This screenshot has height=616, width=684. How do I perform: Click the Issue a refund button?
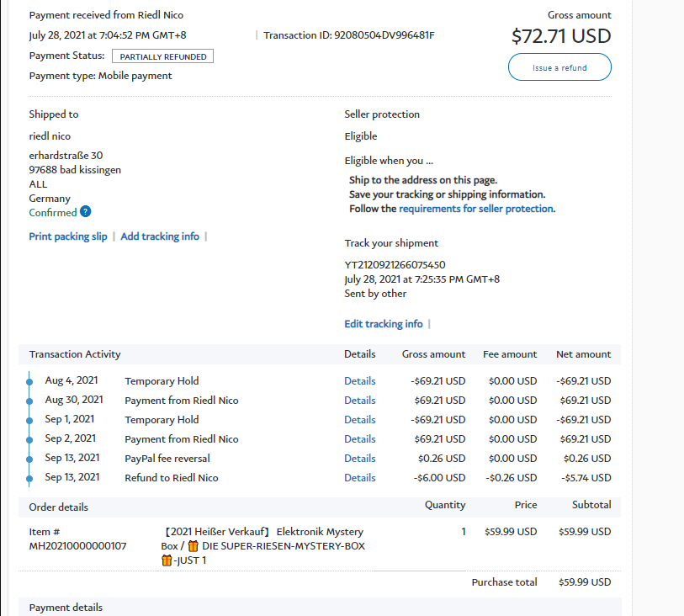point(559,67)
